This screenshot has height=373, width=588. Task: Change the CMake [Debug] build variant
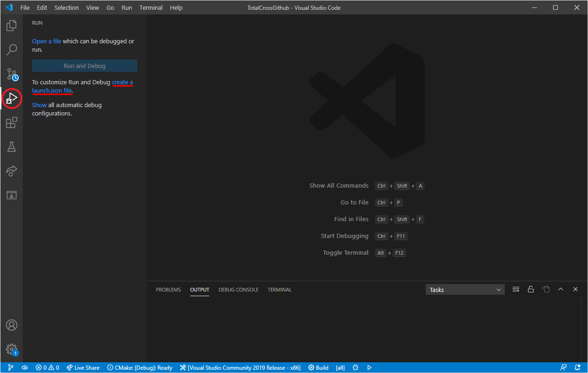pos(140,367)
